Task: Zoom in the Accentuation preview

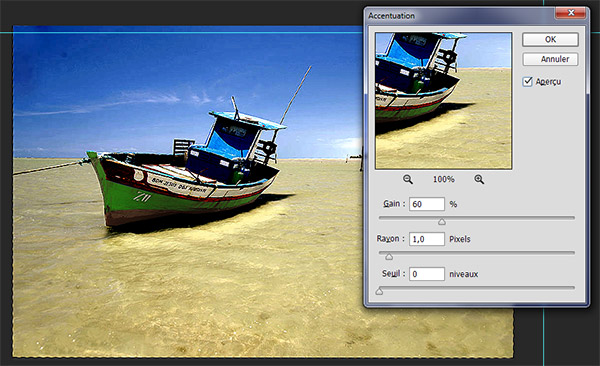Action: point(479,179)
